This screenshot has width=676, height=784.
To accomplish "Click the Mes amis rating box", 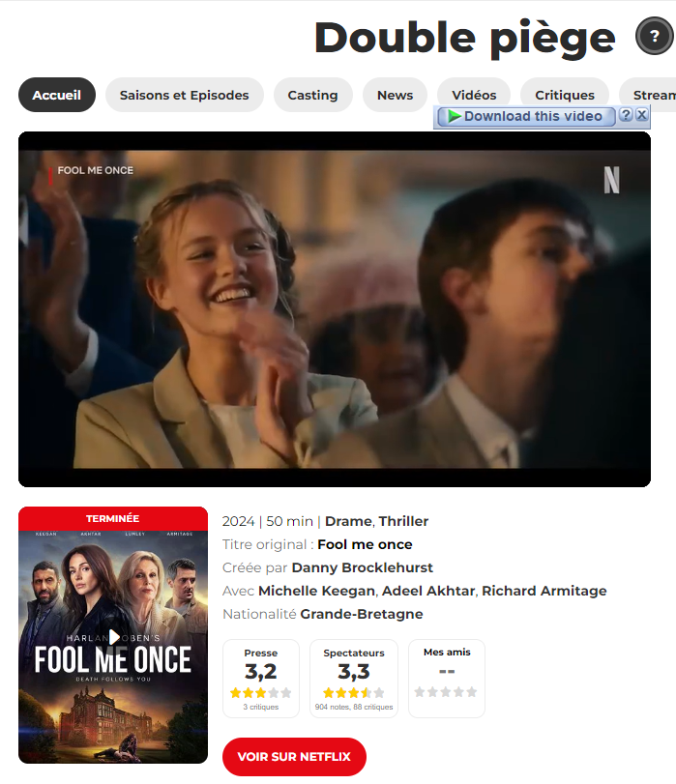I will click(447, 679).
